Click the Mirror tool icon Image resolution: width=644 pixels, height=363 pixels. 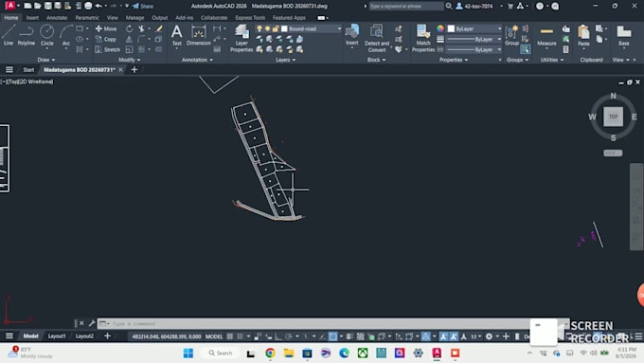[129, 39]
